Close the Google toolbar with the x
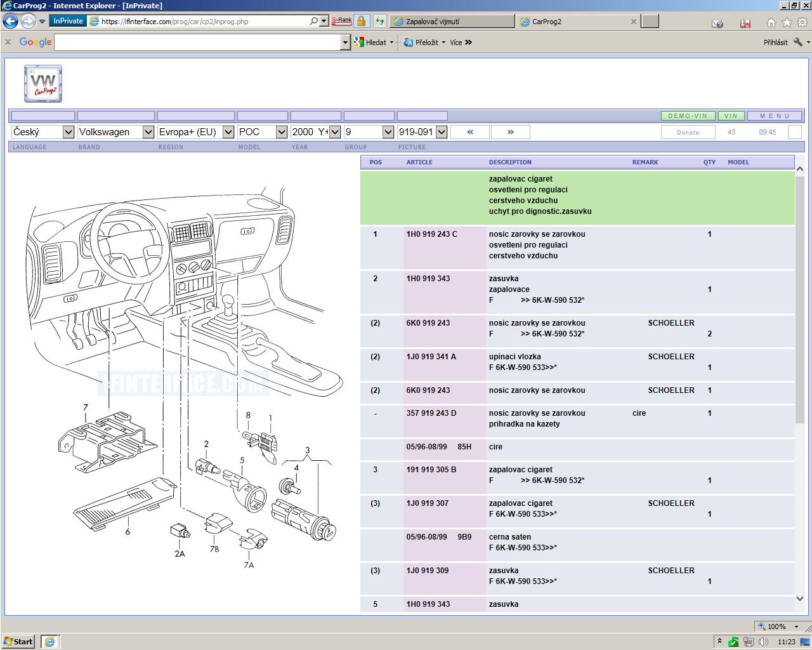Viewport: 812px width, 650px height. click(8, 42)
